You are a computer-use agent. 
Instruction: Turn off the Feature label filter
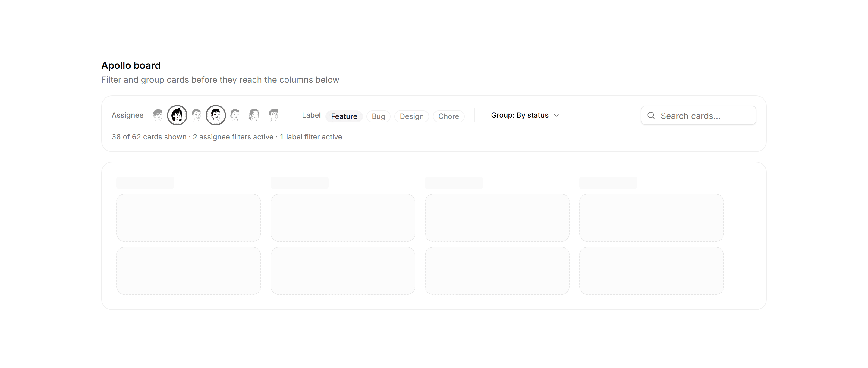[344, 116]
